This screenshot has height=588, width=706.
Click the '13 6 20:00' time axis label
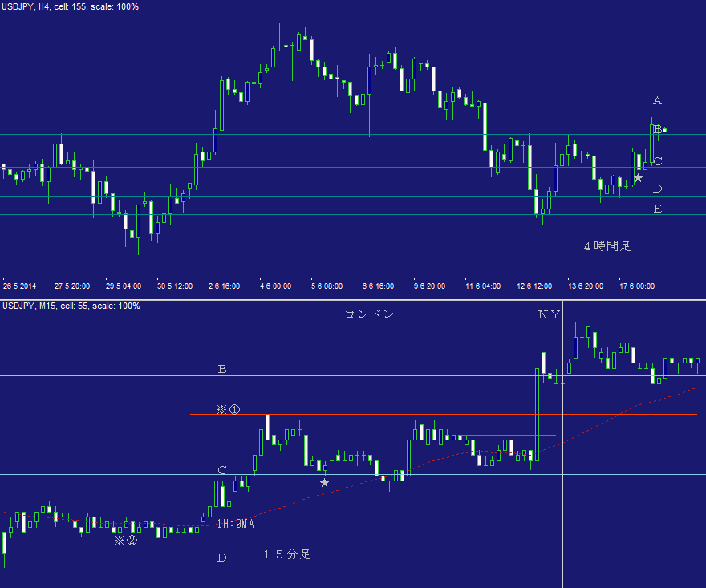click(586, 286)
